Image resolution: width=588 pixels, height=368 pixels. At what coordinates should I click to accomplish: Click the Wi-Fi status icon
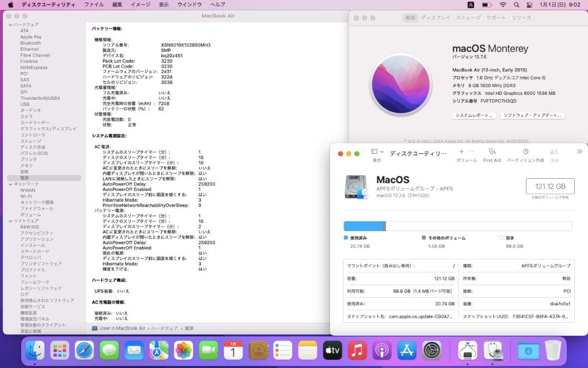point(503,5)
